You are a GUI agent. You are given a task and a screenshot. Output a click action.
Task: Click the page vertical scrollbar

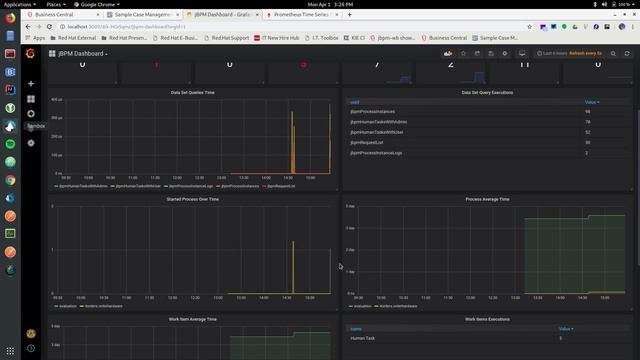point(638,188)
